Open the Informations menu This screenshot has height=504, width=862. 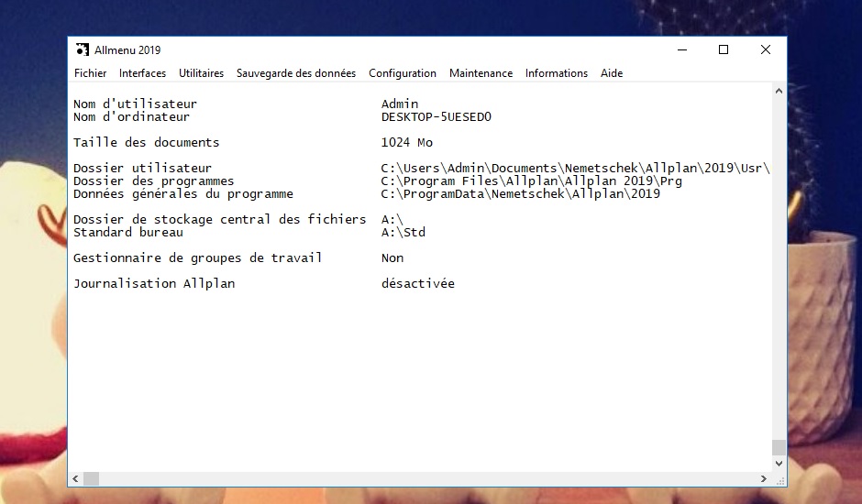[557, 73]
